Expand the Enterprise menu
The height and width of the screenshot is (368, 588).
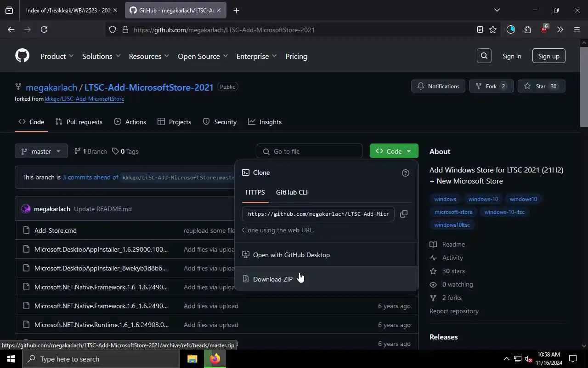pos(256,56)
